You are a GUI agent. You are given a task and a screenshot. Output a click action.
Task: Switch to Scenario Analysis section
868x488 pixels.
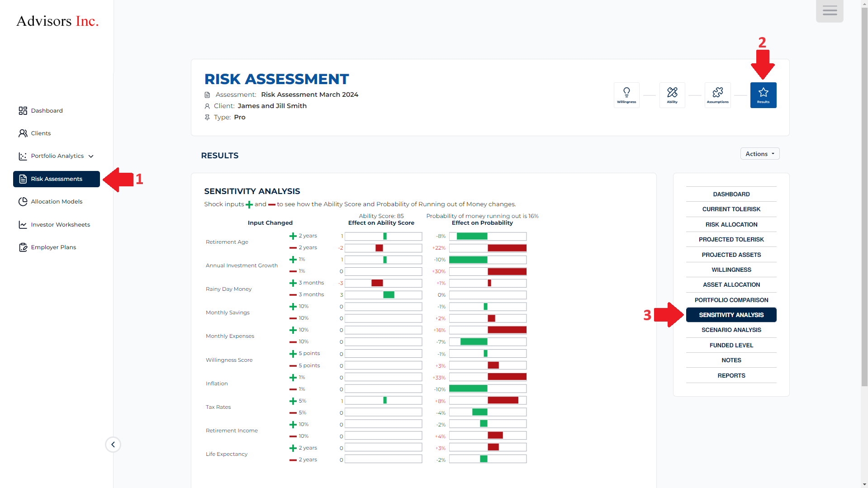[731, 330]
